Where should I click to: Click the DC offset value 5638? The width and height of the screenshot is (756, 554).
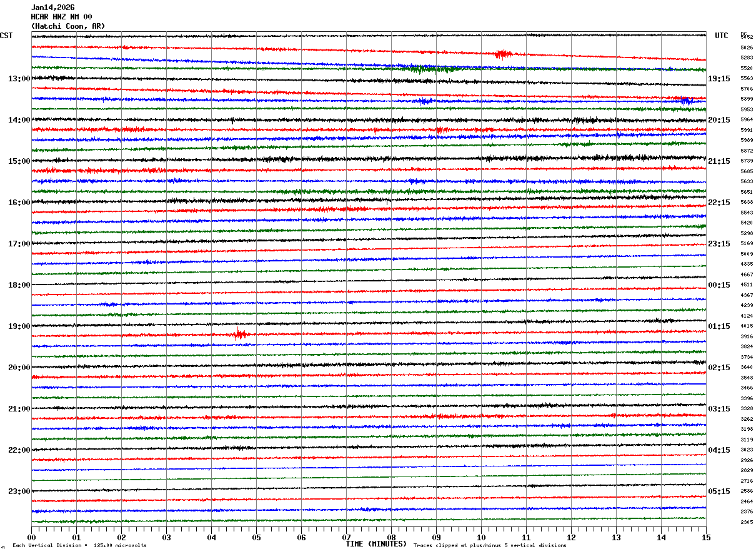[x=747, y=203]
